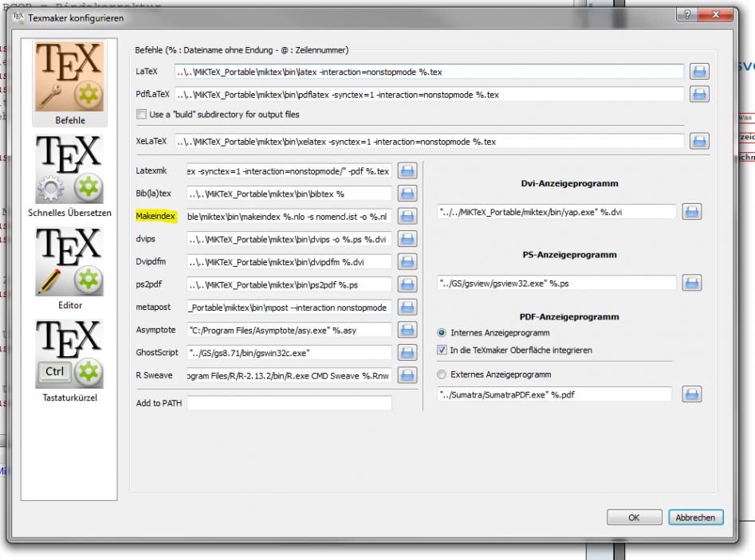Browse for the Latexmk command path
Viewport: 755px width, 560px height.
[x=407, y=170]
